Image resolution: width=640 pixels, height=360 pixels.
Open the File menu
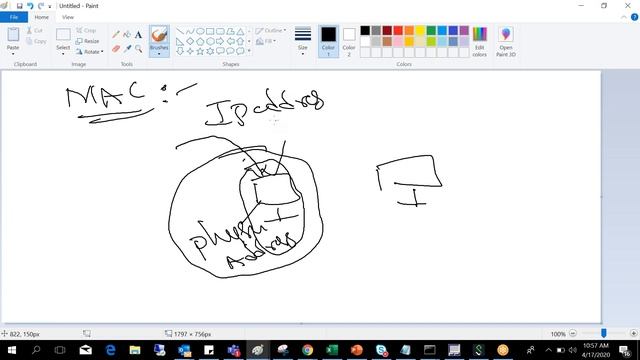[14, 17]
